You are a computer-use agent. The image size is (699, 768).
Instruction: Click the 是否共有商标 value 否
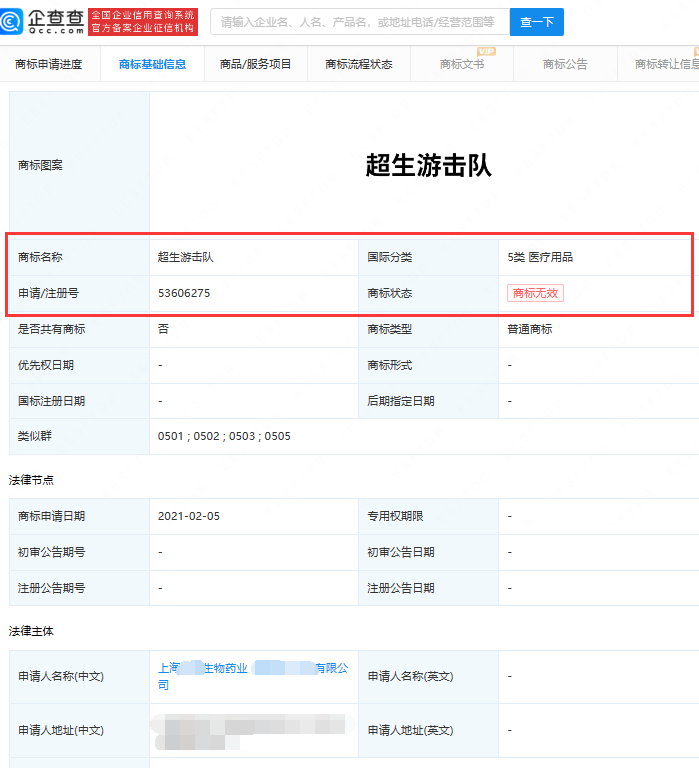tap(163, 329)
